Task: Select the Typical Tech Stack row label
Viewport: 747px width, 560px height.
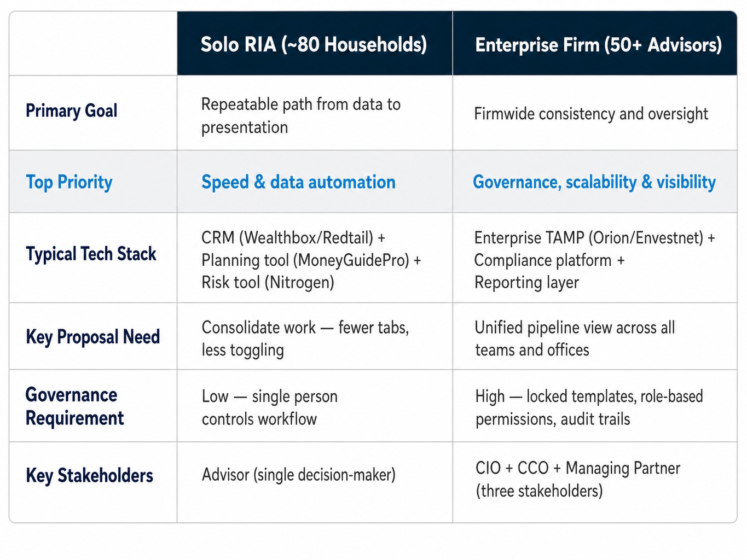Action: pos(91,254)
